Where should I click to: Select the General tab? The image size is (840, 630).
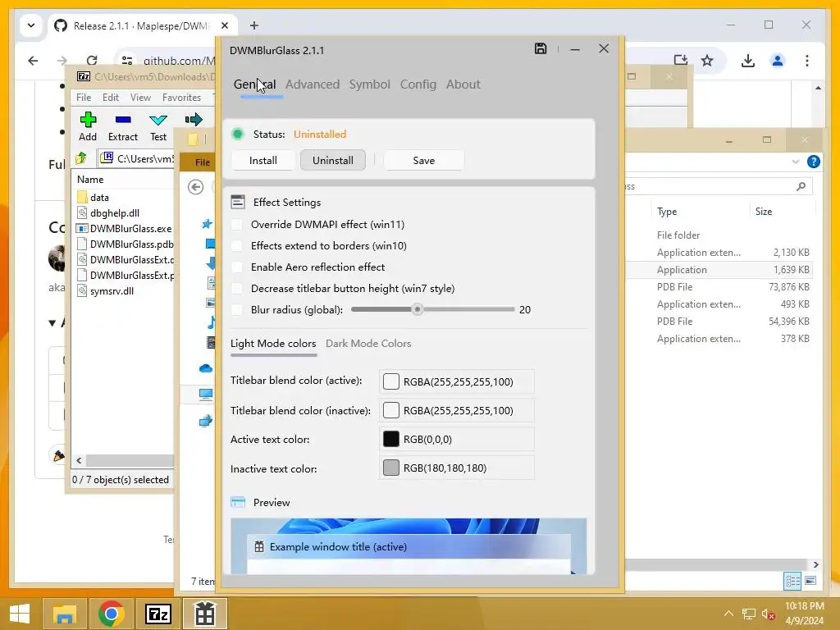coord(254,84)
